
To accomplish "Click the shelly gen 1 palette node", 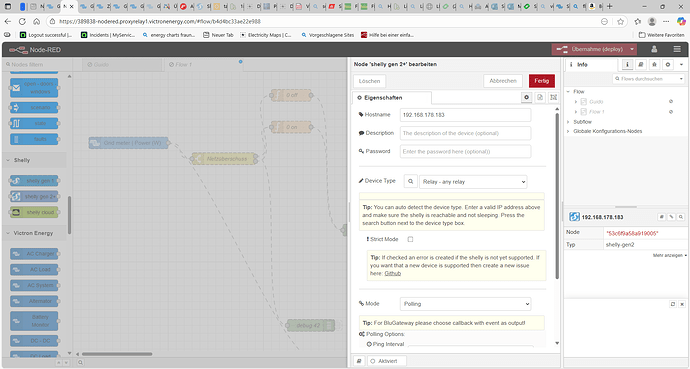I will point(34,181).
